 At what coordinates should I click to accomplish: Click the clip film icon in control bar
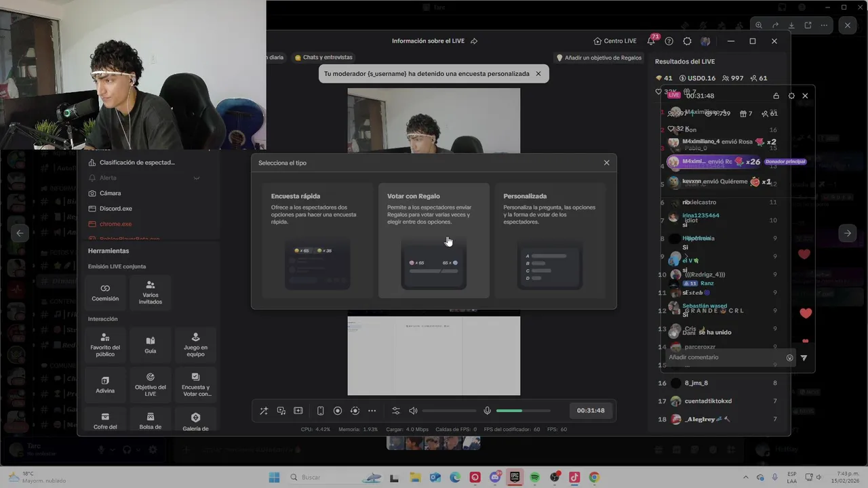coord(298,411)
